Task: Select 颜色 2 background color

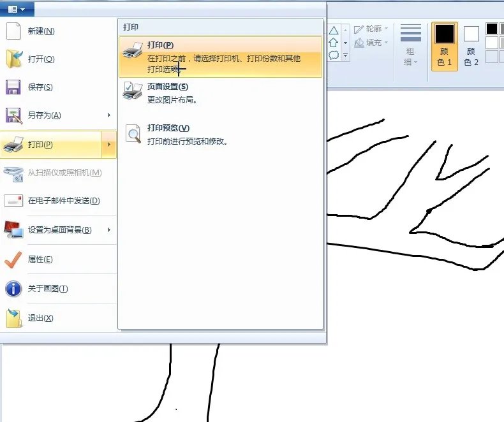Action: point(471,47)
